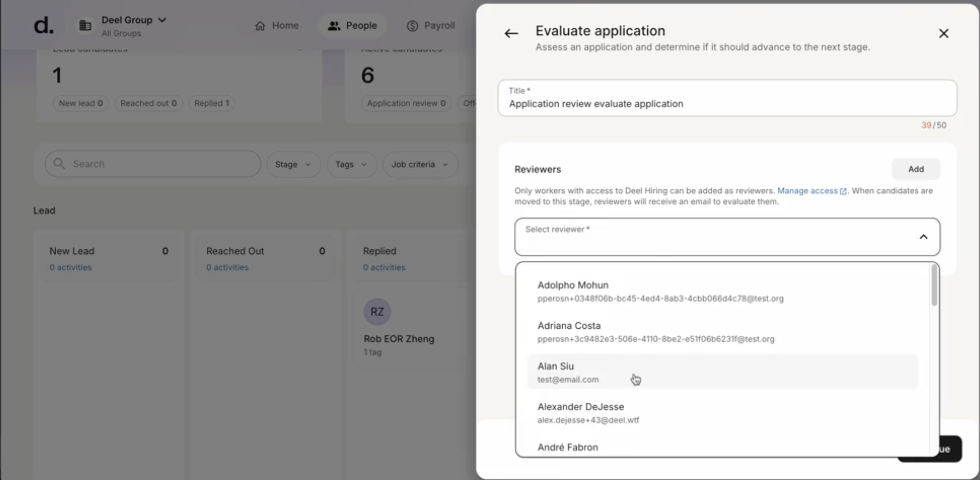Image resolution: width=980 pixels, height=480 pixels.
Task: Open the Job criteria filter dropdown
Action: [x=420, y=164]
